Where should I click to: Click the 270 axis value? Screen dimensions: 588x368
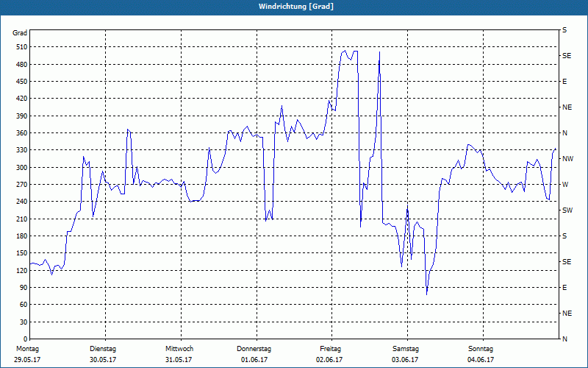tap(22, 185)
